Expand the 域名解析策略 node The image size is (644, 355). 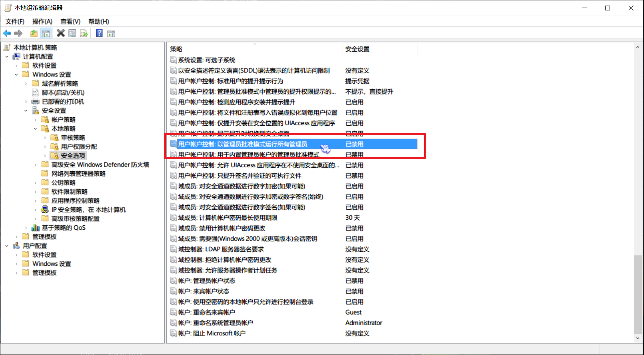pyautogui.click(x=26, y=84)
